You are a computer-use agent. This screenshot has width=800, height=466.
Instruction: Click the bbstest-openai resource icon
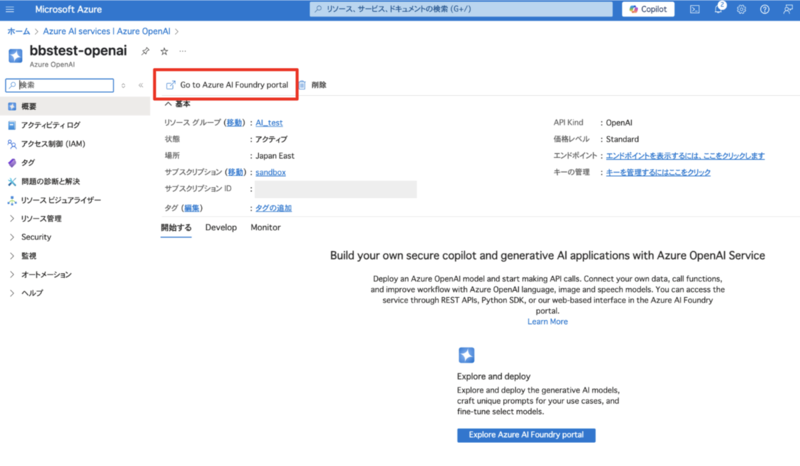tap(15, 55)
